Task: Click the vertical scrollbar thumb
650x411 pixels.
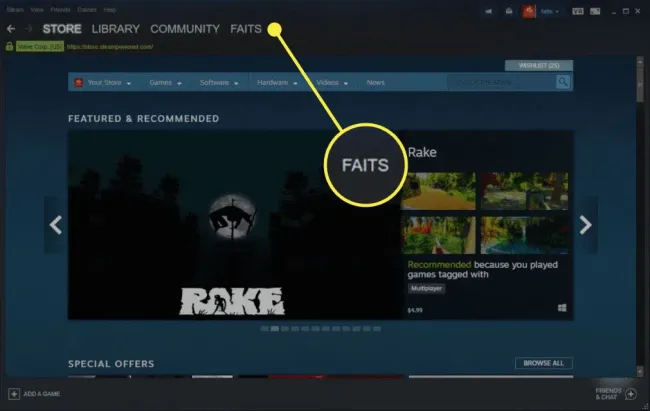Action: (x=640, y=85)
